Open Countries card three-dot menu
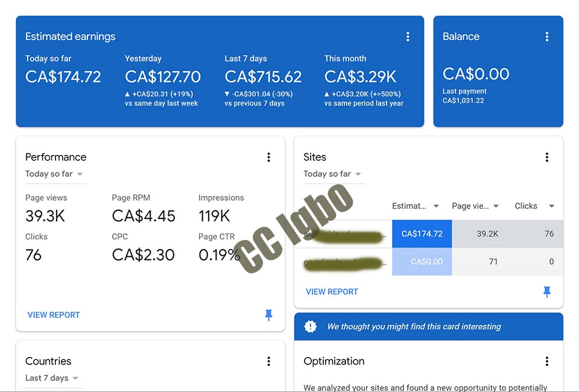Screen dimensions: 579x392 (x=269, y=361)
